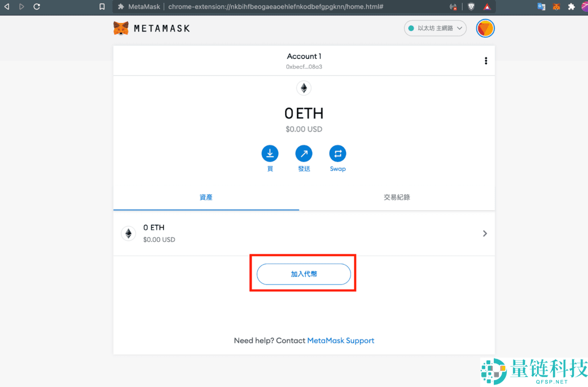Screen dimensions: 588x387
Task: Click the Account 1 avatar circle
Action: tap(485, 28)
